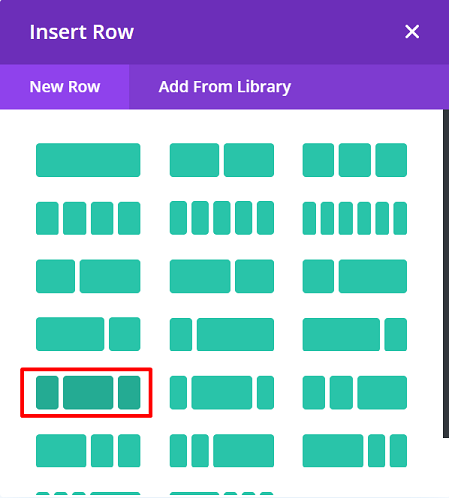Select fourth-row wide left and small right layout
This screenshot has height=498, width=449.
pyautogui.click(x=88, y=334)
